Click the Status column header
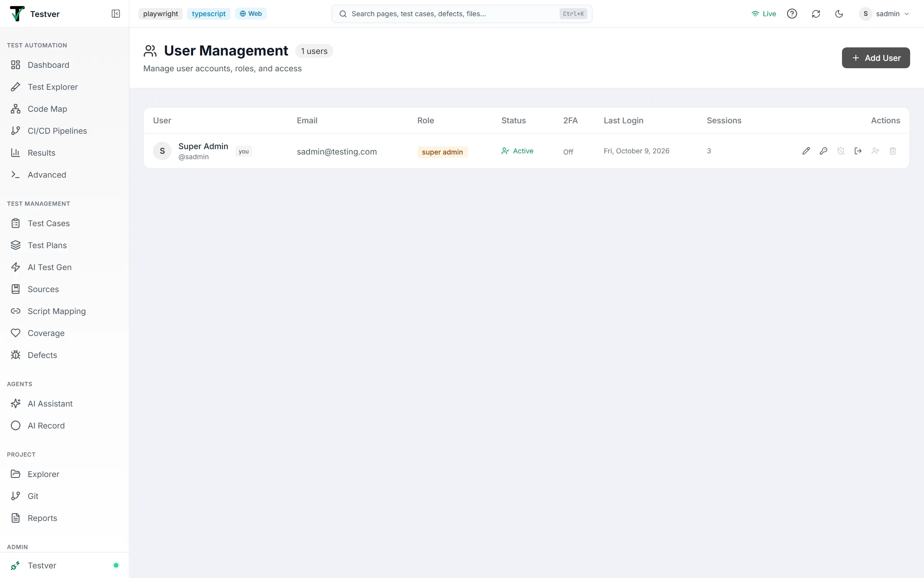 click(x=514, y=121)
